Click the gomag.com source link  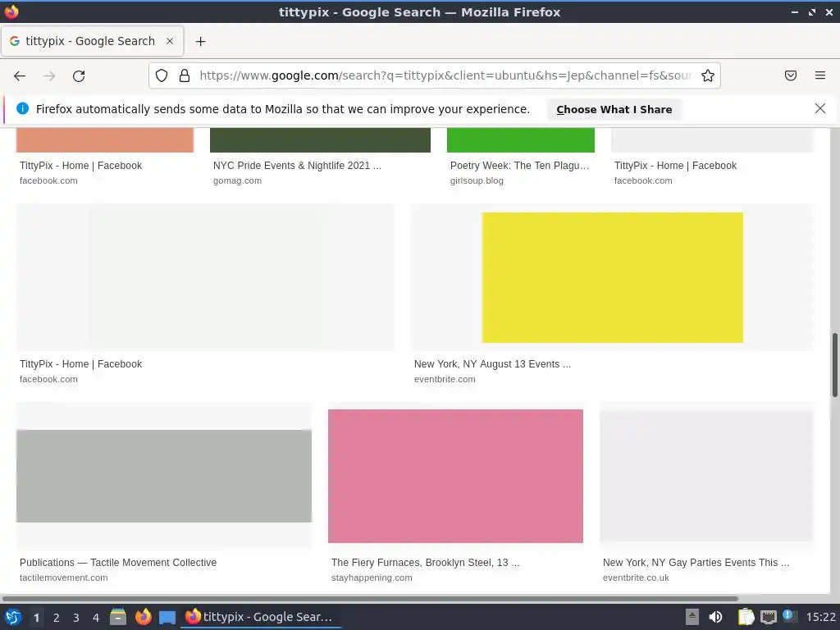(237, 180)
